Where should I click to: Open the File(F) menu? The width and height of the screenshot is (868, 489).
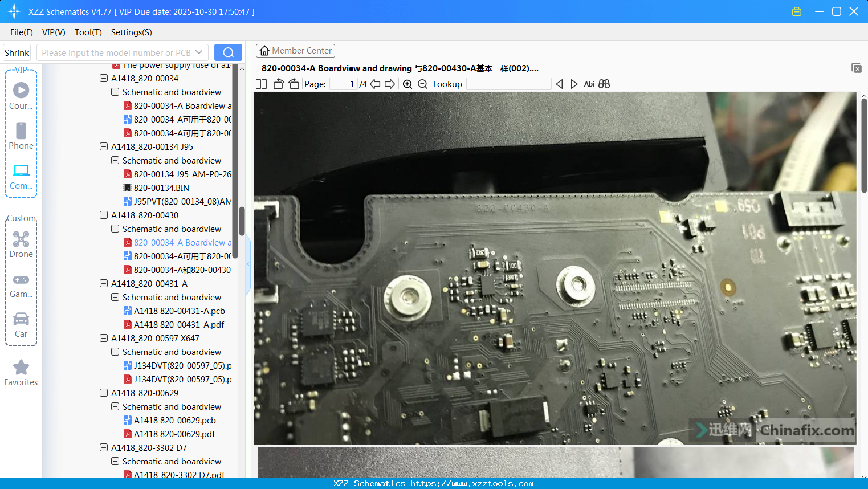click(22, 32)
